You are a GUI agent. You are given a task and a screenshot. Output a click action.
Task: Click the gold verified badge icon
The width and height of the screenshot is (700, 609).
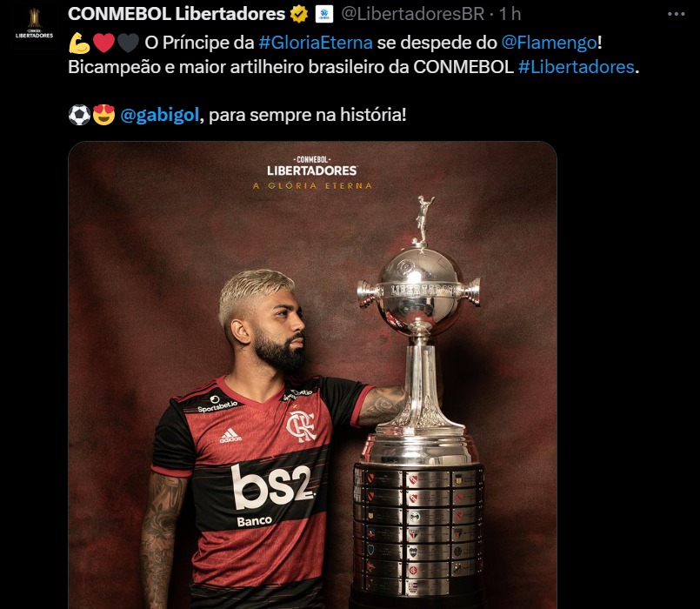click(299, 14)
